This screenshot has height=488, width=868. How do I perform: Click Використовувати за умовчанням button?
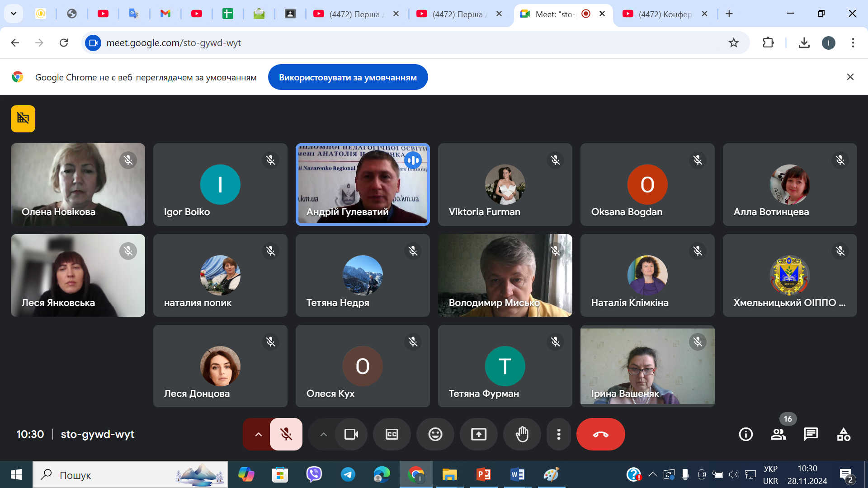(x=348, y=77)
